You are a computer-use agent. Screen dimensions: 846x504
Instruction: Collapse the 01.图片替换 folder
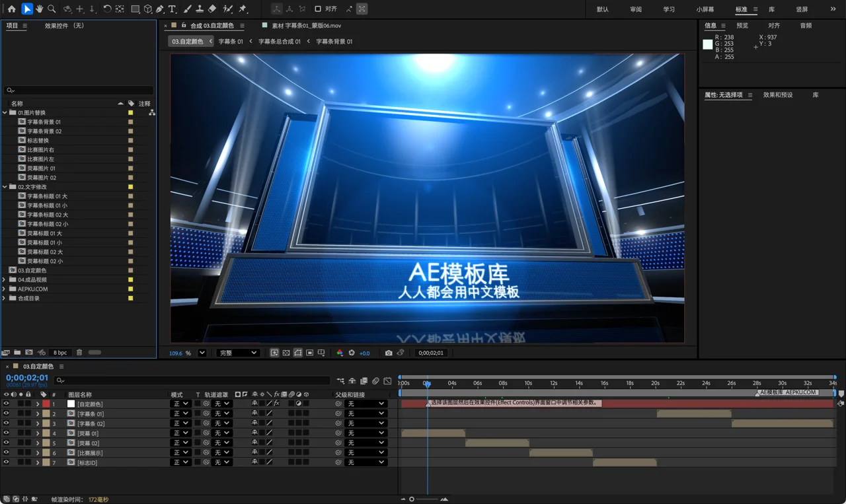click(5, 113)
